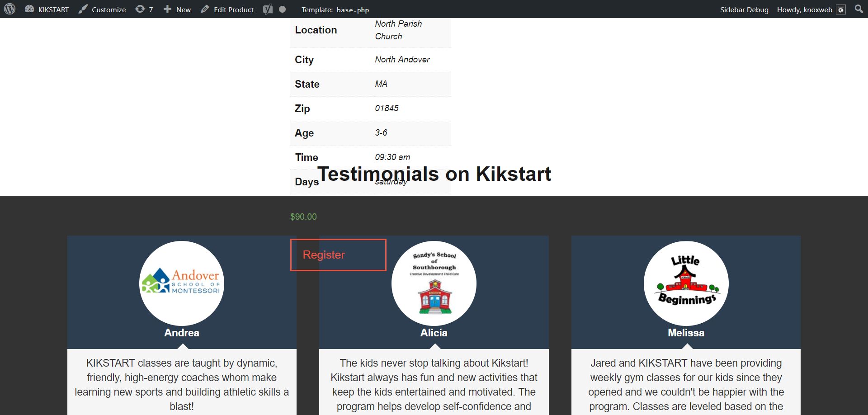Click the Melissa testimonial name
The image size is (868, 415).
[686, 333]
